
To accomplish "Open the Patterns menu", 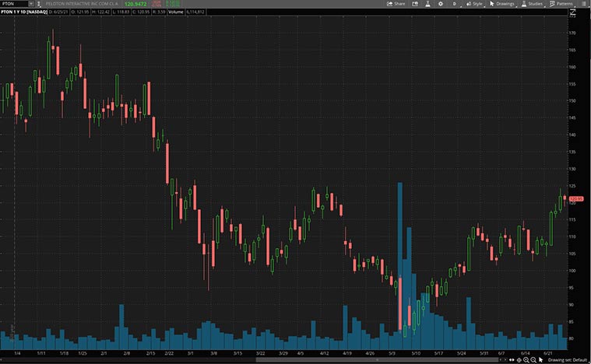I will [561, 4].
